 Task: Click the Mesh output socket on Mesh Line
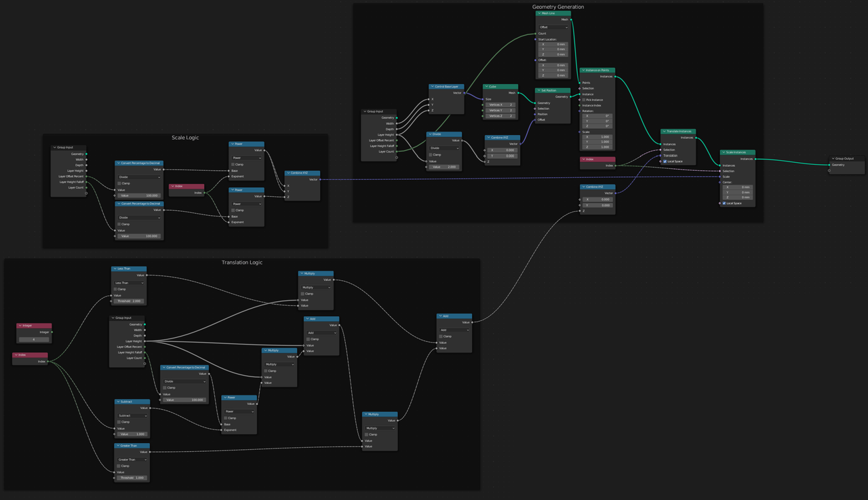coord(571,20)
